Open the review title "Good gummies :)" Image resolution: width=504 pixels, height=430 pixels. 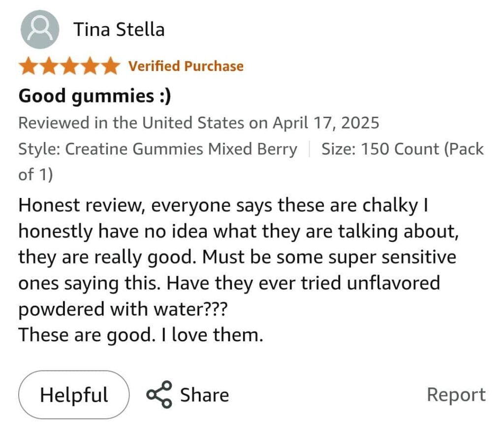click(94, 96)
